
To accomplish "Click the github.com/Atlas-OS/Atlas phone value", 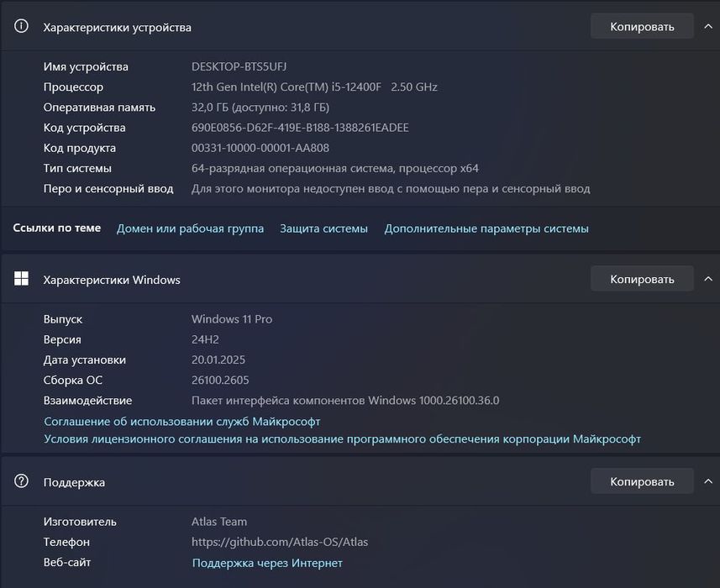I will (280, 542).
